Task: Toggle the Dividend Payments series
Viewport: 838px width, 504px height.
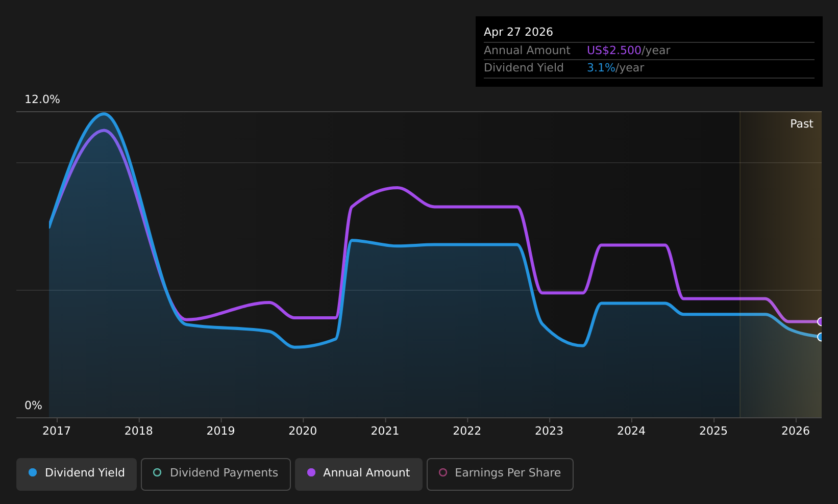Action: (x=216, y=474)
